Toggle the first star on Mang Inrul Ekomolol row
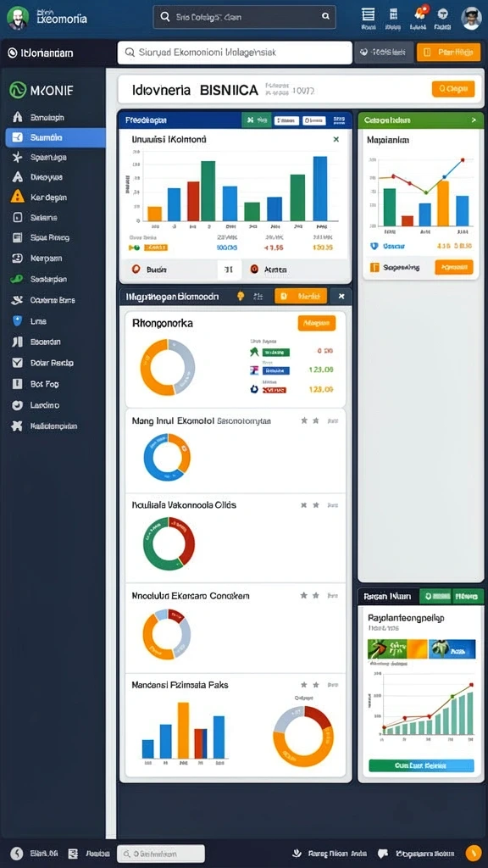 pos(304,420)
